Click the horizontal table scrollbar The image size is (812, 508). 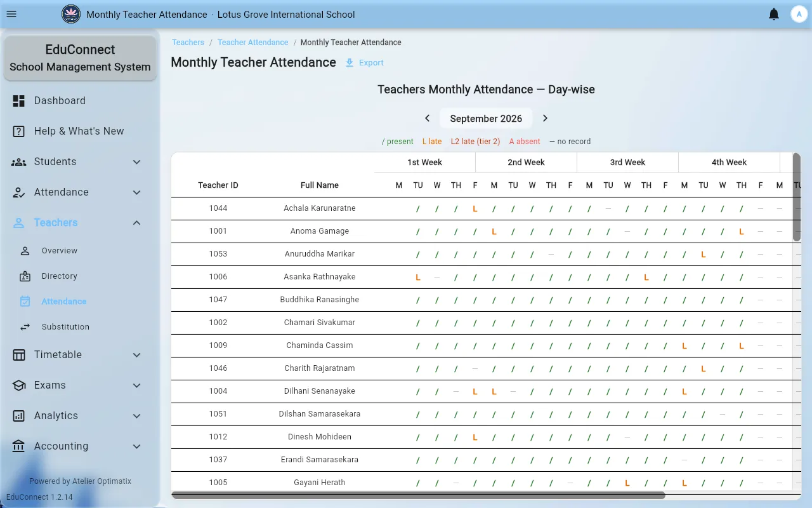click(x=418, y=495)
